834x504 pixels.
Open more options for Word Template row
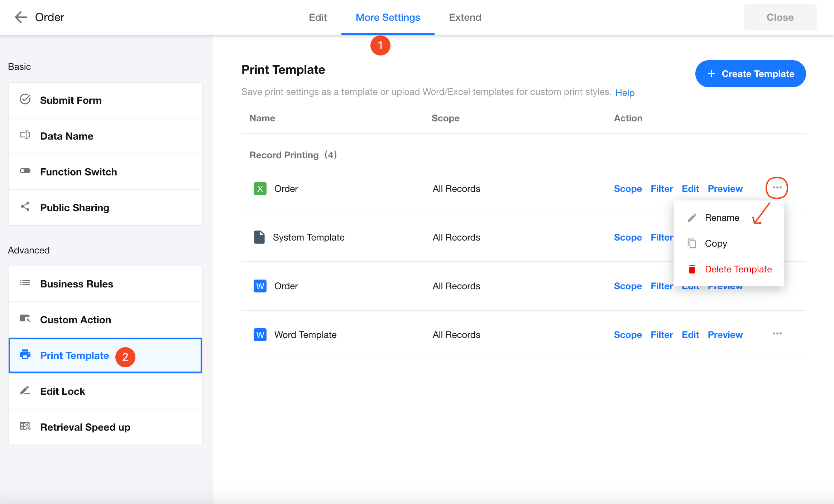coord(777,334)
